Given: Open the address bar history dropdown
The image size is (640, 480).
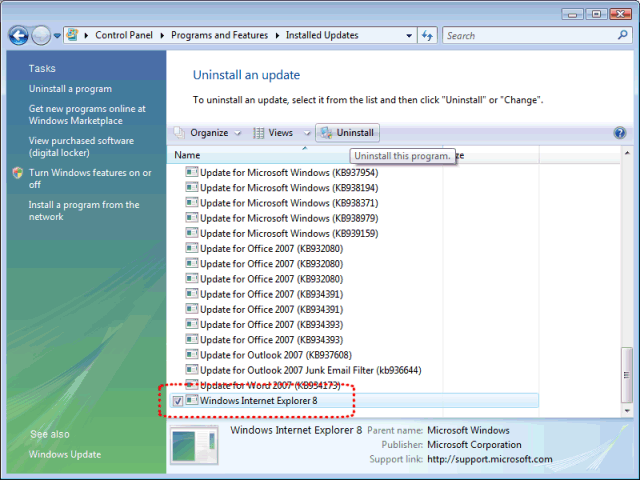Looking at the screenshot, I should 409,36.
